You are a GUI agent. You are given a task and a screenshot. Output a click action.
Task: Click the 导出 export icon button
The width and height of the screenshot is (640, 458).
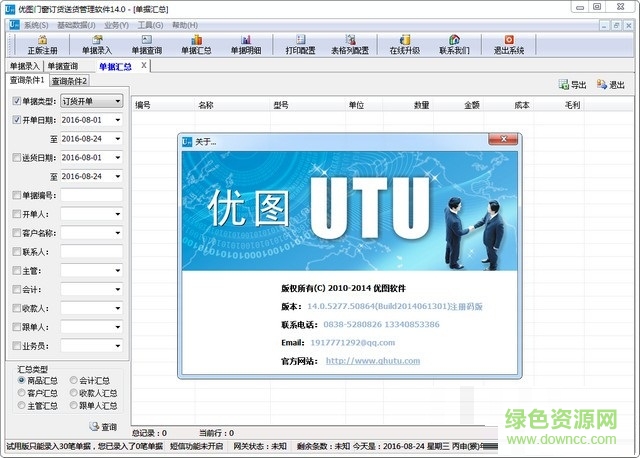[572, 84]
